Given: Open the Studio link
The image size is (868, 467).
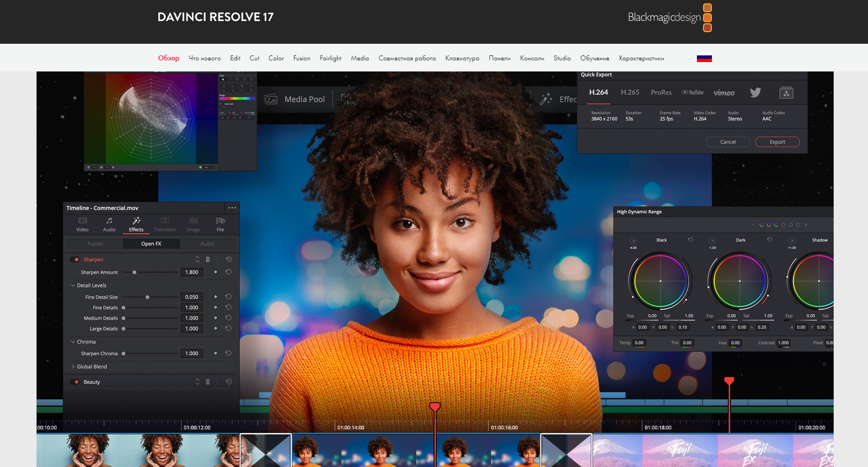Looking at the screenshot, I should (562, 58).
